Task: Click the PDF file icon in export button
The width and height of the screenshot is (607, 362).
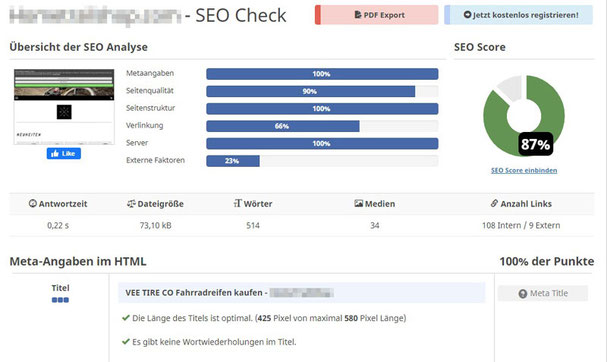Action: (358, 15)
